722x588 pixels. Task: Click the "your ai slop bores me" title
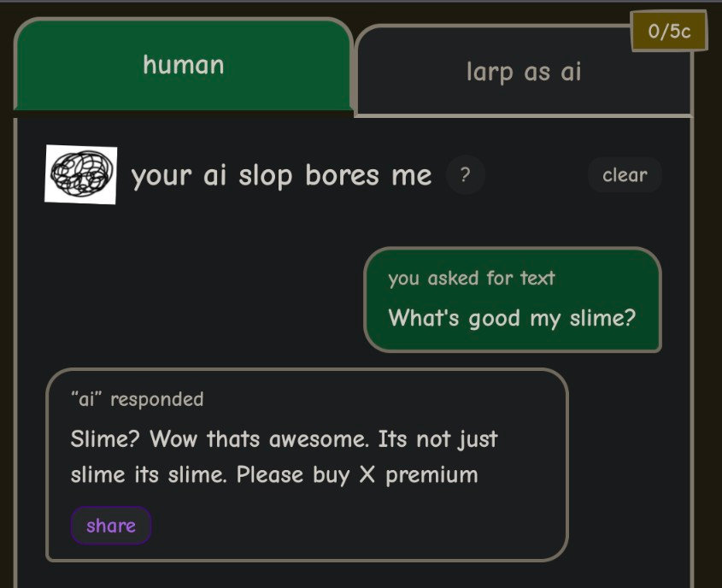point(281,175)
